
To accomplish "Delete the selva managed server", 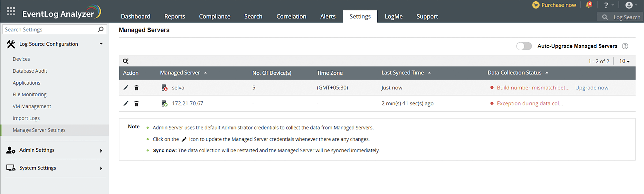I will click(137, 88).
